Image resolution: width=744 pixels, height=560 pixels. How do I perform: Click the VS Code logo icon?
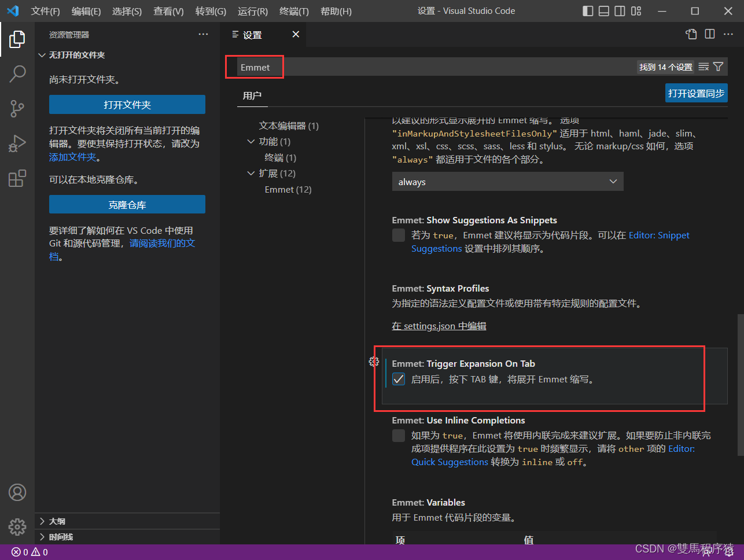click(13, 11)
